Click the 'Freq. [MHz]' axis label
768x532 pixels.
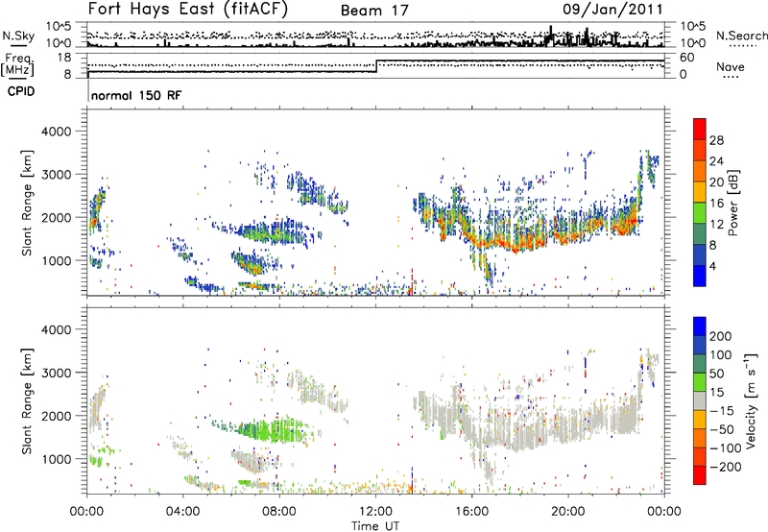tap(17, 65)
